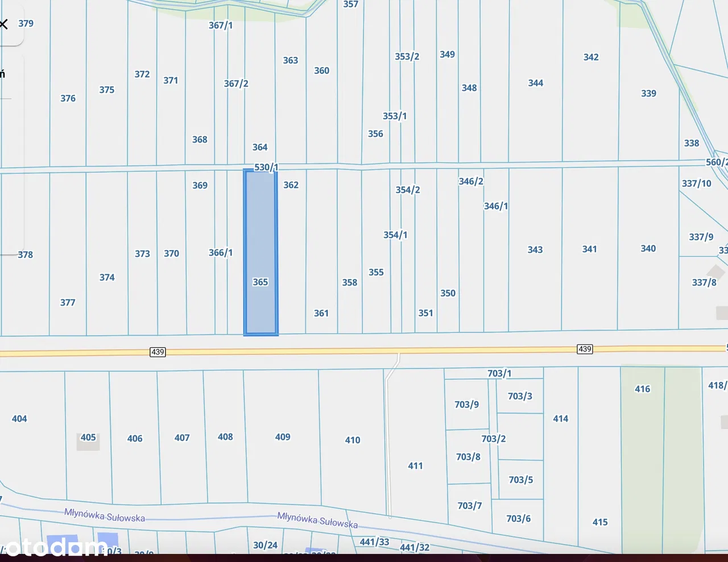Close the side panel with the X
This screenshot has height=562, width=728.
click(4, 24)
